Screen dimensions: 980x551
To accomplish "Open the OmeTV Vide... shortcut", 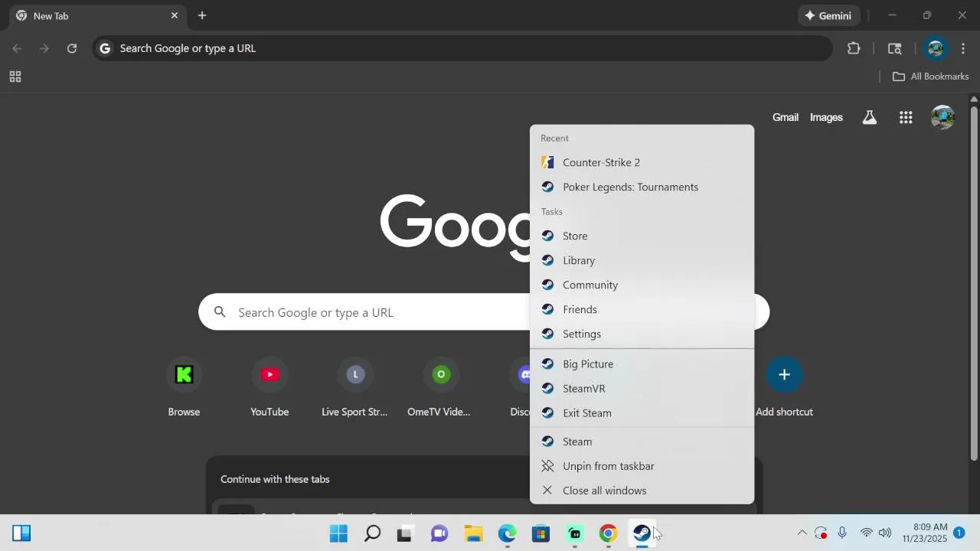I will tap(439, 389).
